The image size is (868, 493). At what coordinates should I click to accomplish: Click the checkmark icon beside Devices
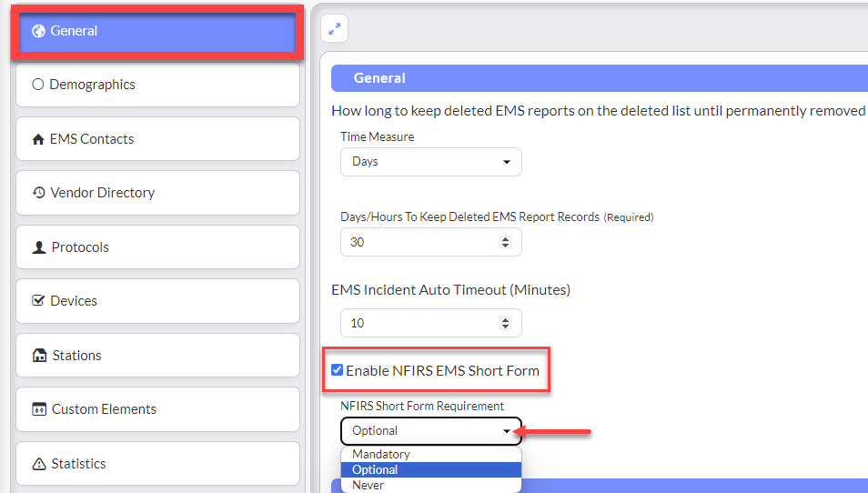click(38, 300)
